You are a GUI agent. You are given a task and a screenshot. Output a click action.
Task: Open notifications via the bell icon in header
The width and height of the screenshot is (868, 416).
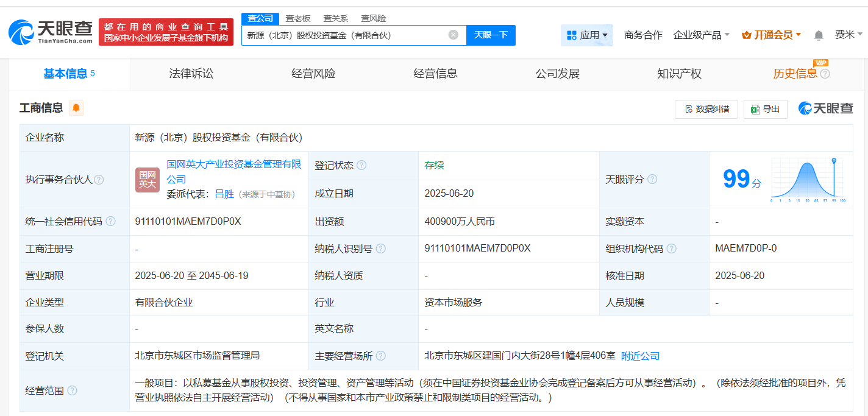819,35
